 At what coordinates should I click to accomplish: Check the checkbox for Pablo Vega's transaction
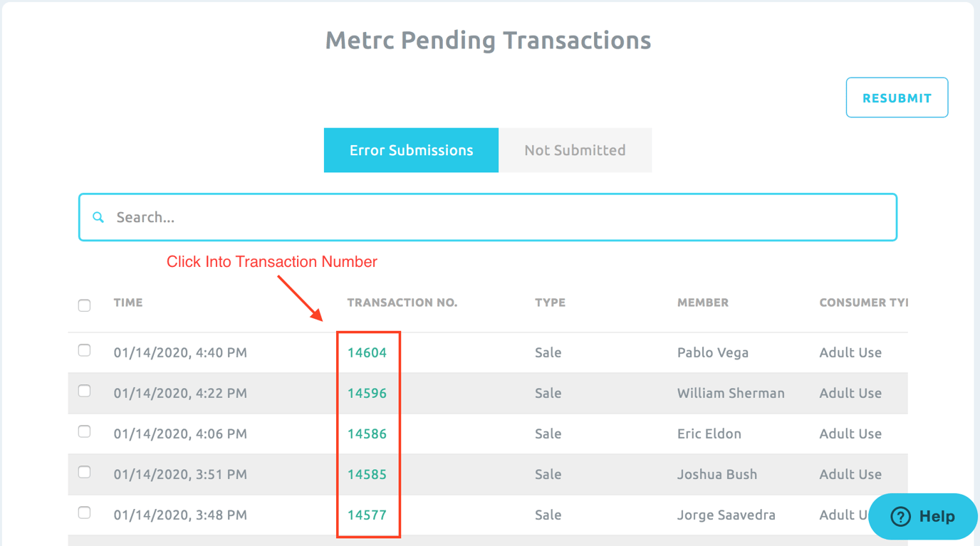point(84,350)
